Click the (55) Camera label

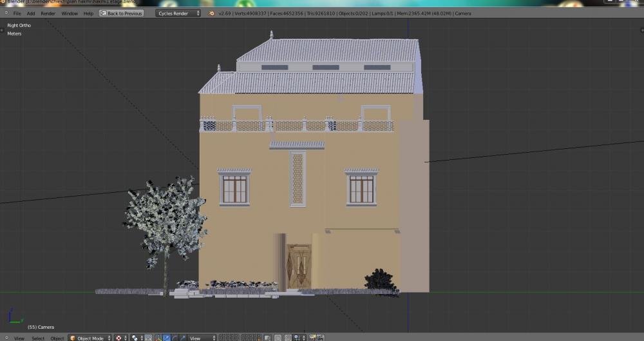[41, 327]
